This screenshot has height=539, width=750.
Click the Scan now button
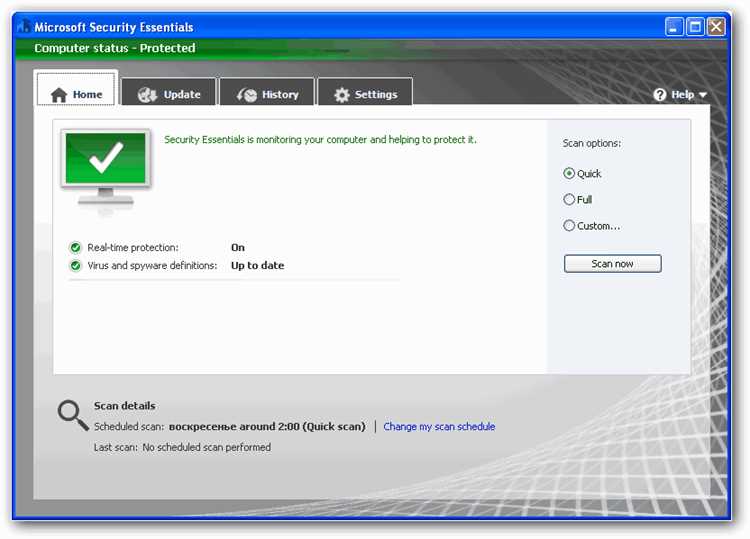click(612, 264)
